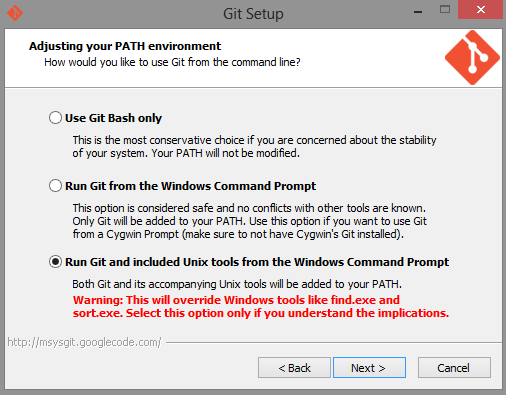Maximize the Git Setup window

445,9
